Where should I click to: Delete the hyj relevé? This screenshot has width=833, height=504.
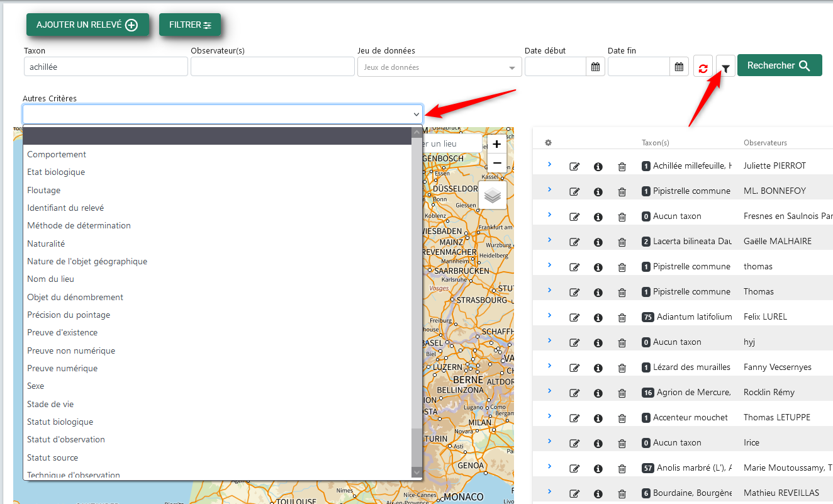click(622, 342)
